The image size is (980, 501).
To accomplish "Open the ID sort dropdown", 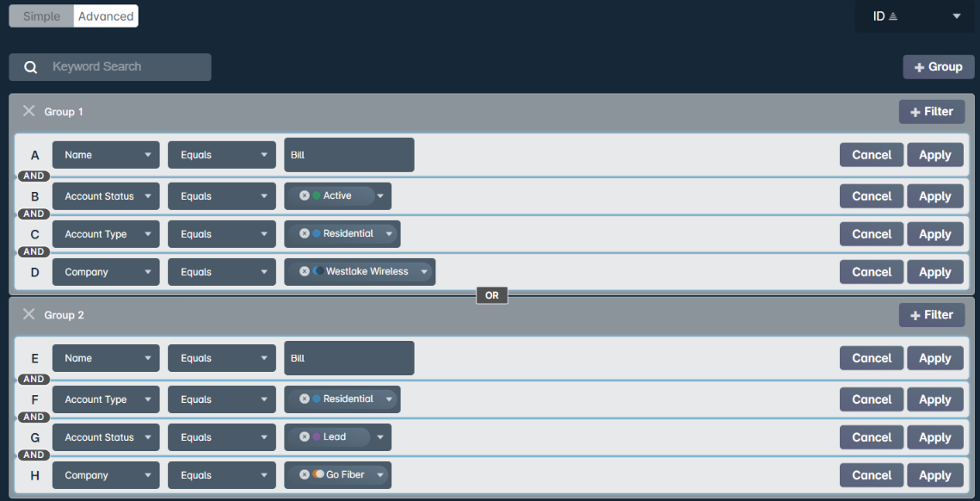I will pyautogui.click(x=915, y=16).
